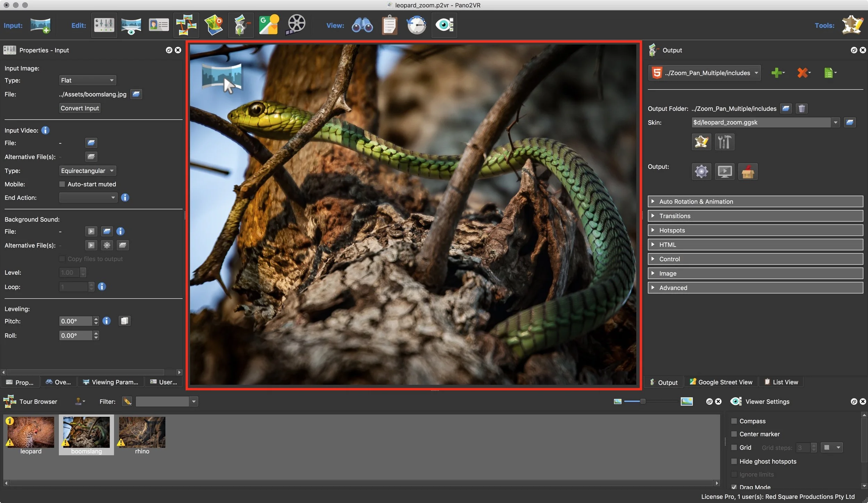Edit the skin with the Skin Editor icon

click(701, 142)
